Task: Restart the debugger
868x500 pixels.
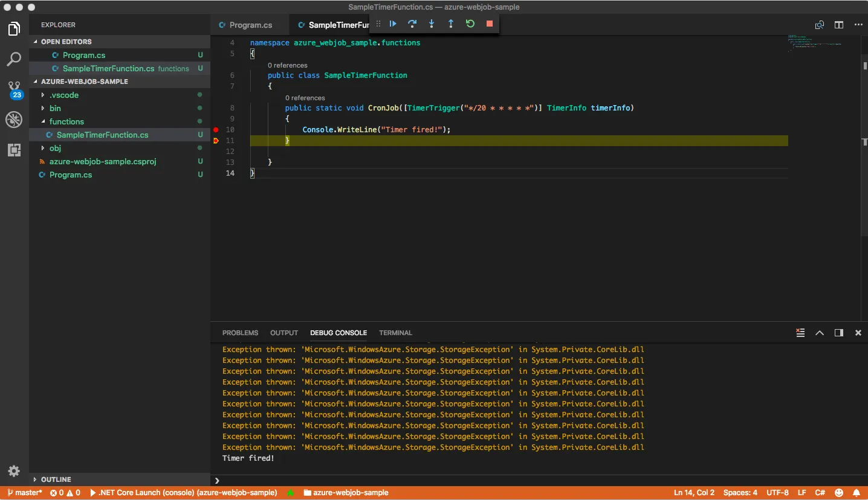Action: (470, 24)
